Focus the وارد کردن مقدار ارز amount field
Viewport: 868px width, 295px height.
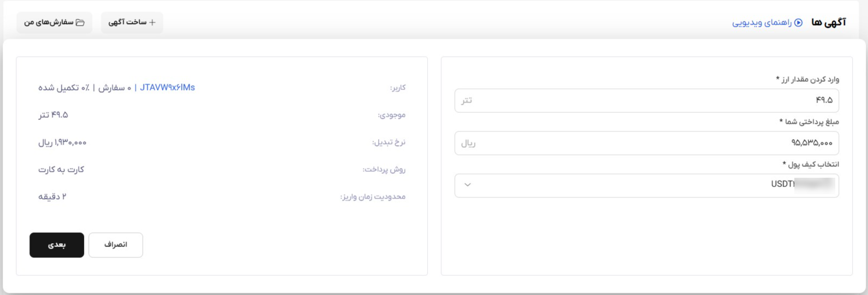646,100
